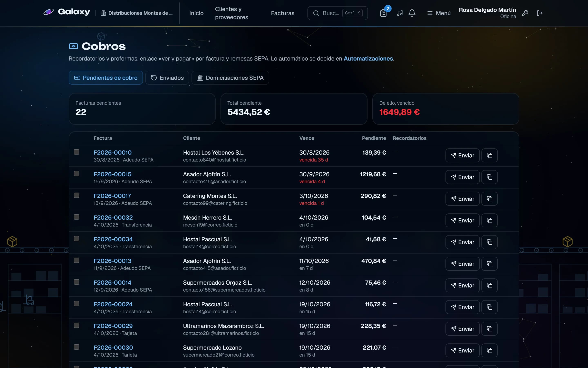The width and height of the screenshot is (588, 368).
Task: Click the Galaxy logo
Action: click(x=67, y=12)
